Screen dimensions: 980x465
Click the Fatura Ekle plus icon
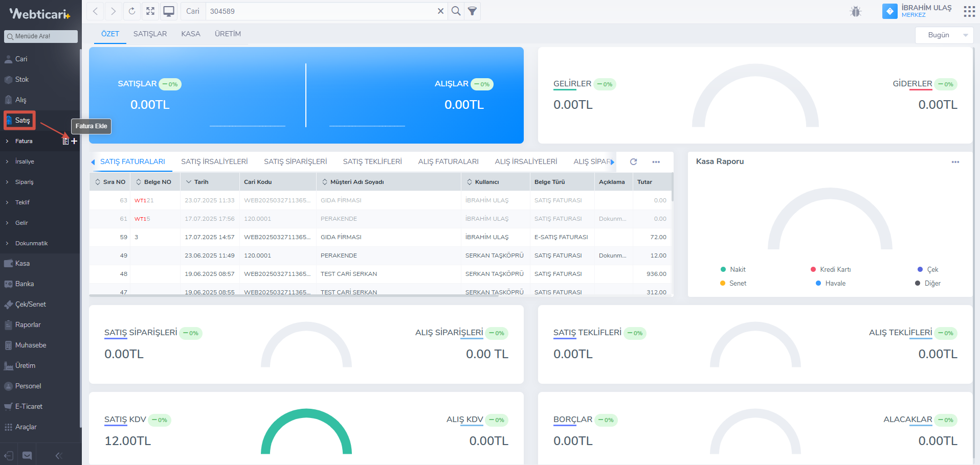tap(74, 141)
